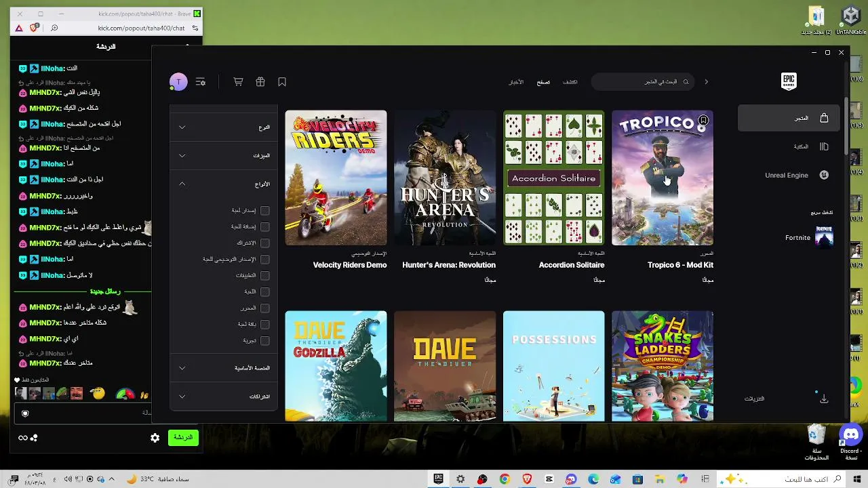Open Tropico 6 - Mod Kit title link
This screenshot has width=868, height=488.
click(680, 265)
